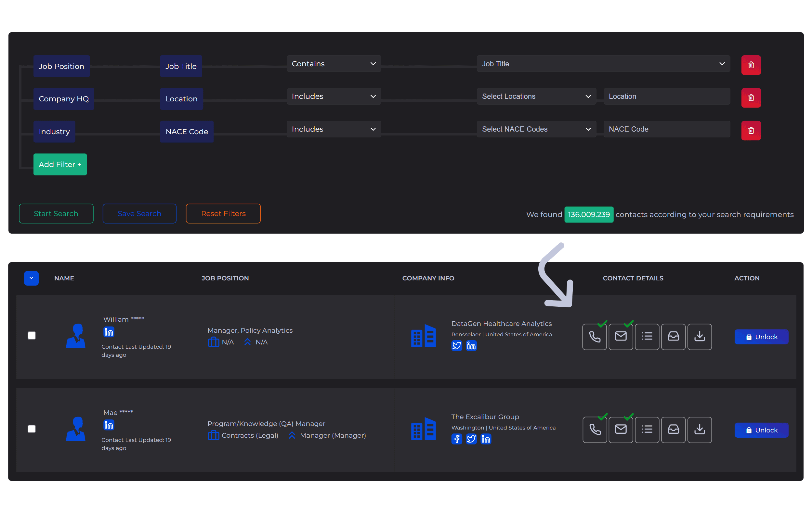Click the Company HQ filter tag

(64, 99)
